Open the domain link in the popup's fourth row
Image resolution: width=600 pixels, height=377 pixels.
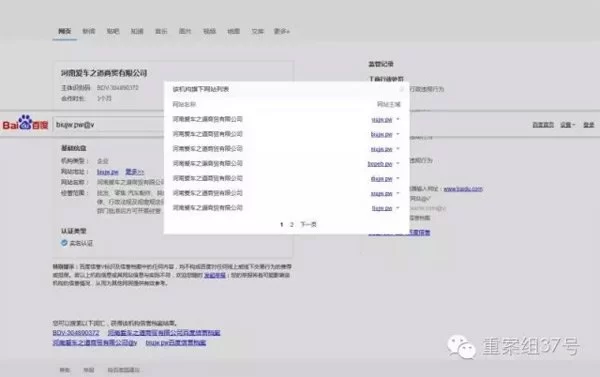380,164
